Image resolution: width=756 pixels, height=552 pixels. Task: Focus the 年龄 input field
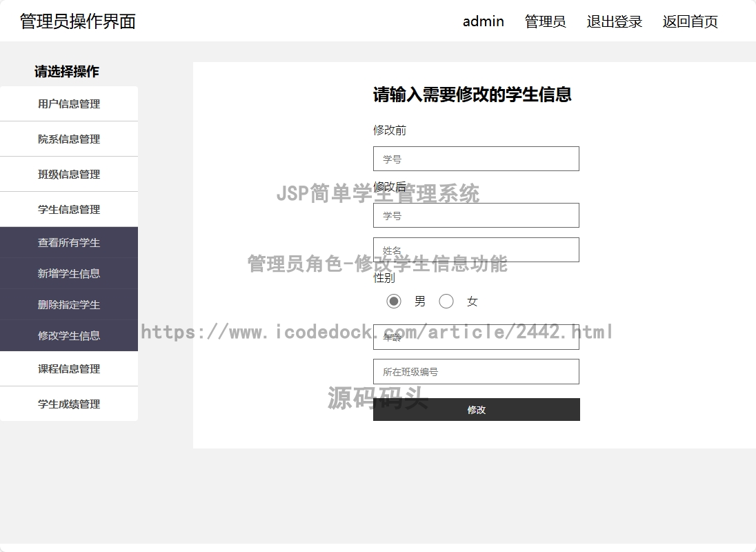coord(476,337)
